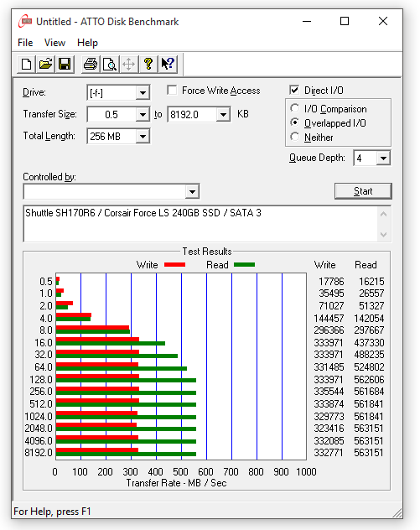Click into the description text box
Screen dimensions: 420x530
click(x=200, y=224)
